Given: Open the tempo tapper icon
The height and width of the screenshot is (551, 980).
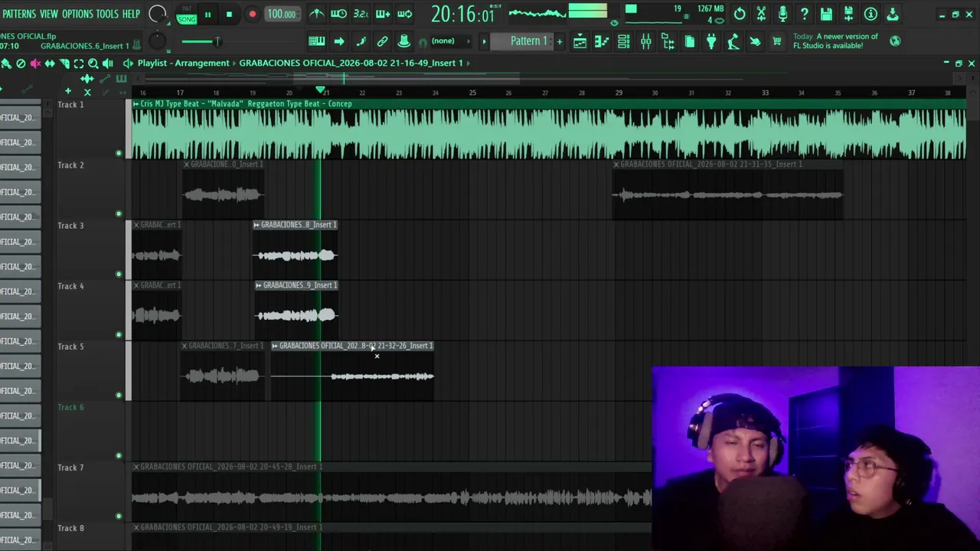Looking at the screenshot, I should coord(733,41).
